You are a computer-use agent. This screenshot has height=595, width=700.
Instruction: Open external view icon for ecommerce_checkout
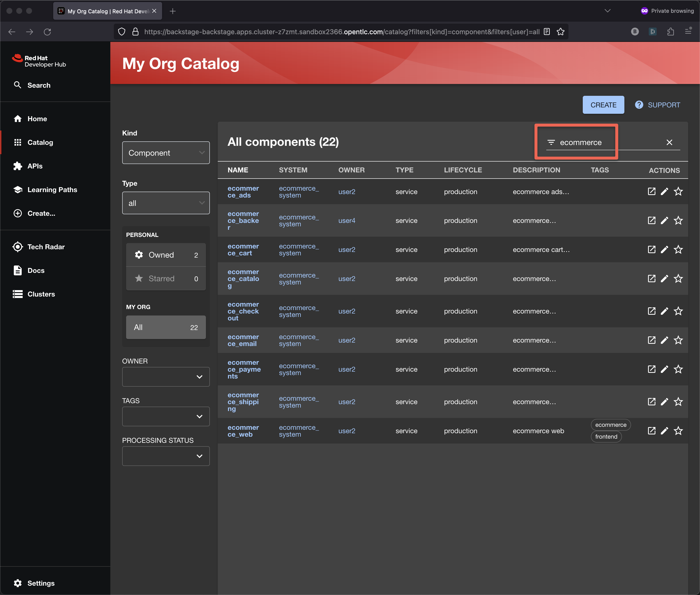point(651,311)
